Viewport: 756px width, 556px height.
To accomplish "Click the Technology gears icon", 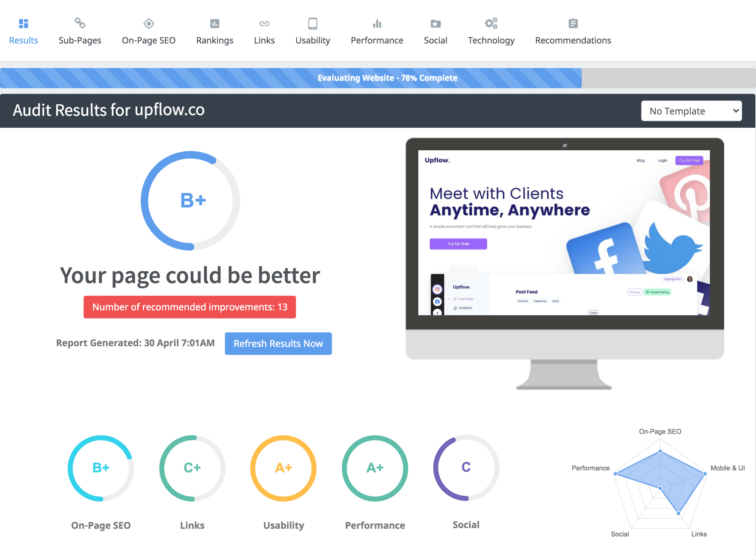I will pyautogui.click(x=491, y=23).
